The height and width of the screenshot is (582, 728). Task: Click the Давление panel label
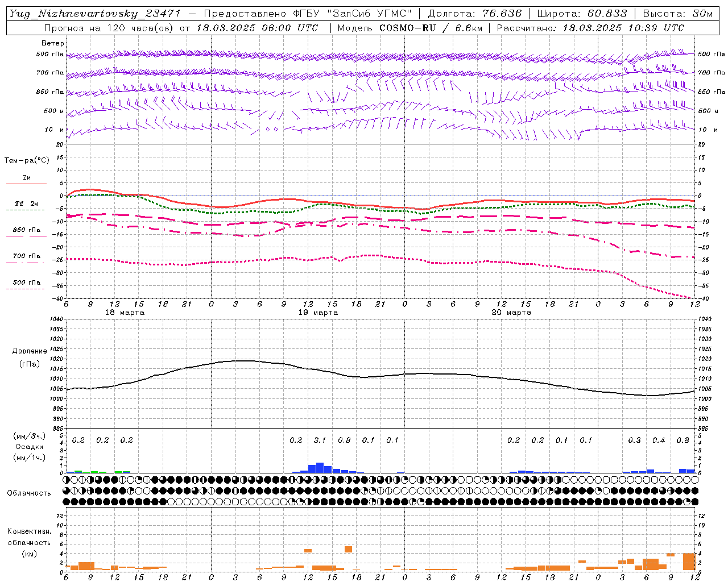(x=30, y=351)
